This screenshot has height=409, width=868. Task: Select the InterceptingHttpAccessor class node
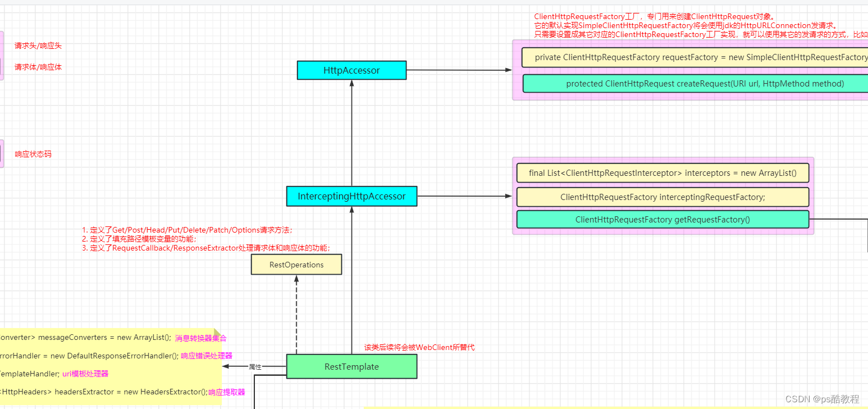[351, 196]
